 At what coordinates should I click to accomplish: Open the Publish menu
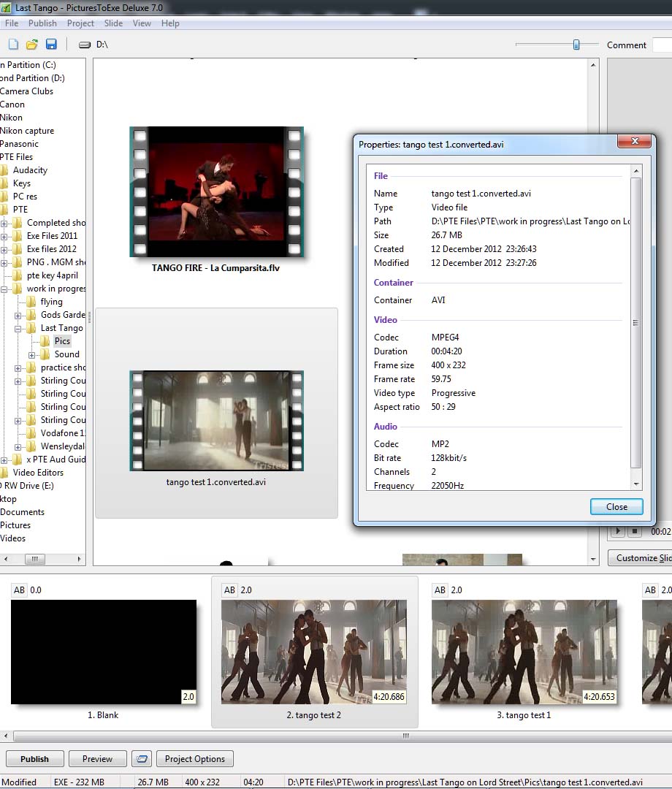point(42,23)
